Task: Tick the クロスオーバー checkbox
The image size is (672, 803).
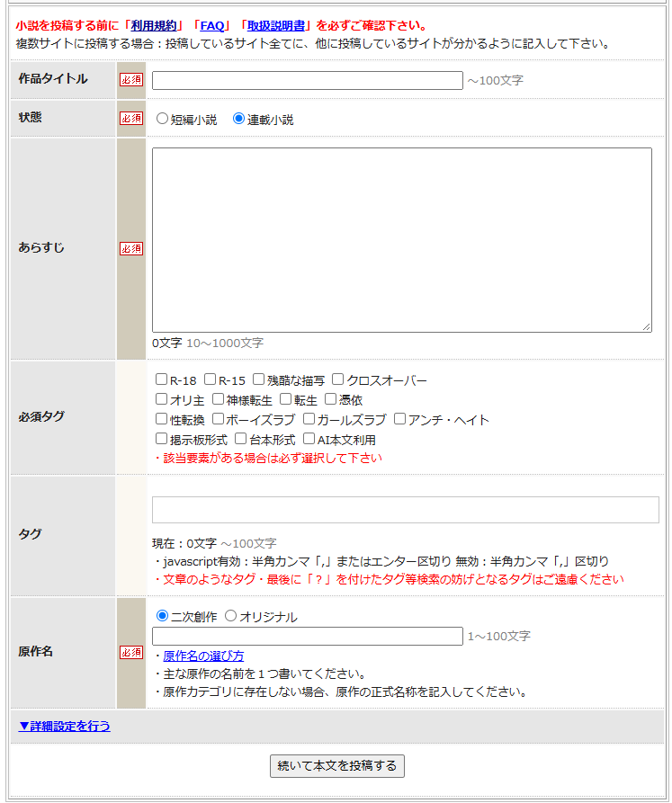Action: pyautogui.click(x=337, y=379)
